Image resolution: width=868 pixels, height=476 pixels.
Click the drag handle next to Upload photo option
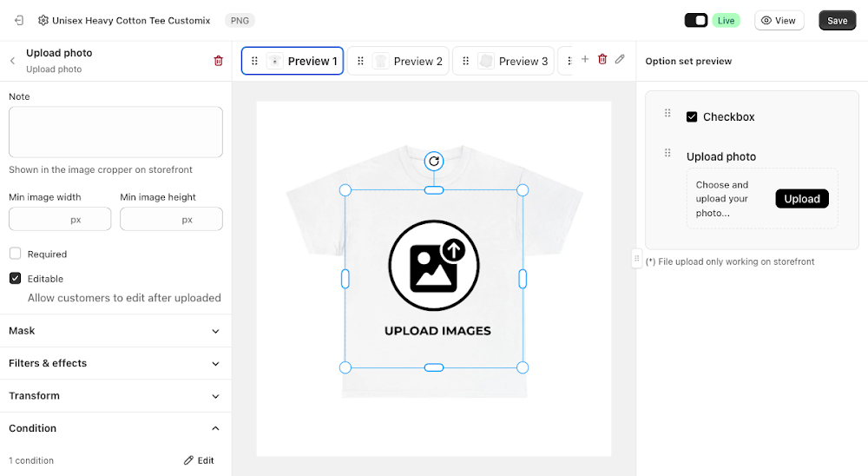click(x=667, y=153)
